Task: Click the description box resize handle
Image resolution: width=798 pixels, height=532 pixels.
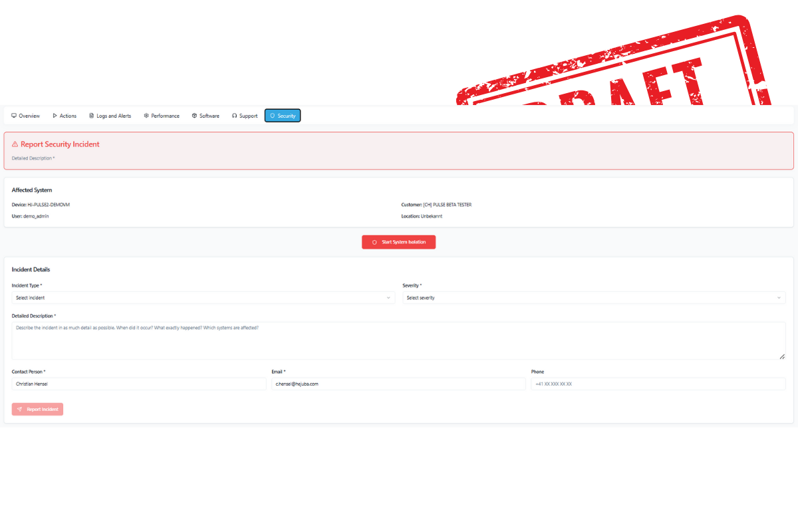Action: click(x=782, y=356)
